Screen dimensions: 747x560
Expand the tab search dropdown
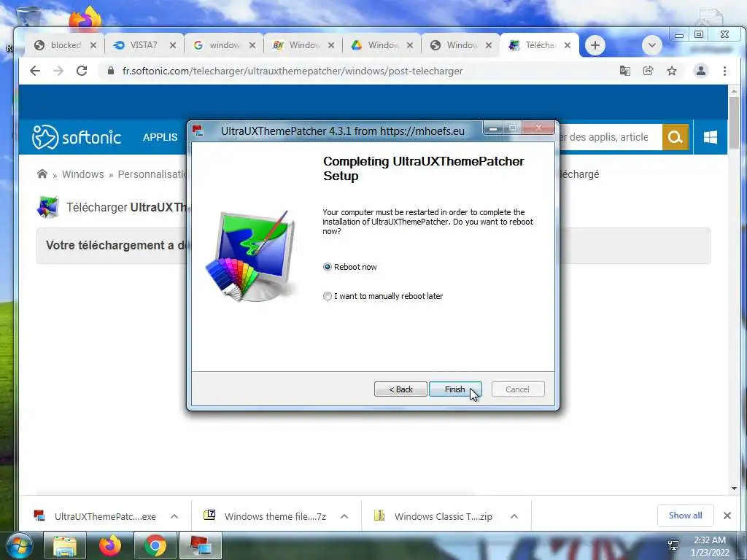[651, 45]
